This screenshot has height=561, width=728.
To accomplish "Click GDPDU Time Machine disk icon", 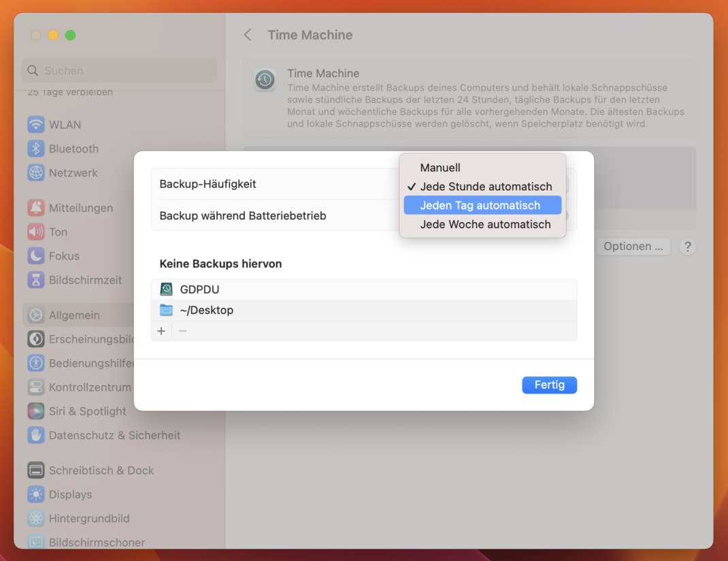I will pyautogui.click(x=166, y=289).
